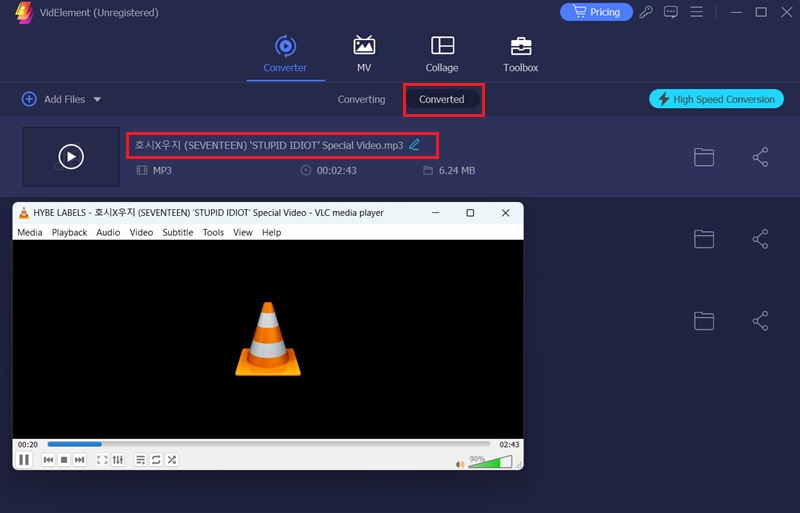Open the VidElement hamburger menu
The image size is (800, 513).
[696, 12]
